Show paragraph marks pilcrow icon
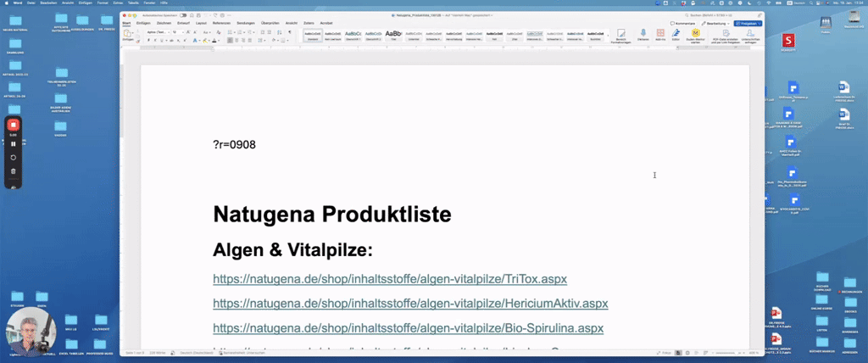868x363 pixels. [x=290, y=32]
